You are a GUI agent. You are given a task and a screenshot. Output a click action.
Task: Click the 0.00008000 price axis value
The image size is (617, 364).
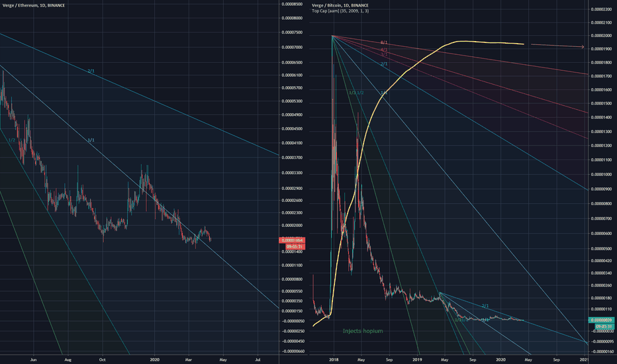point(292,18)
